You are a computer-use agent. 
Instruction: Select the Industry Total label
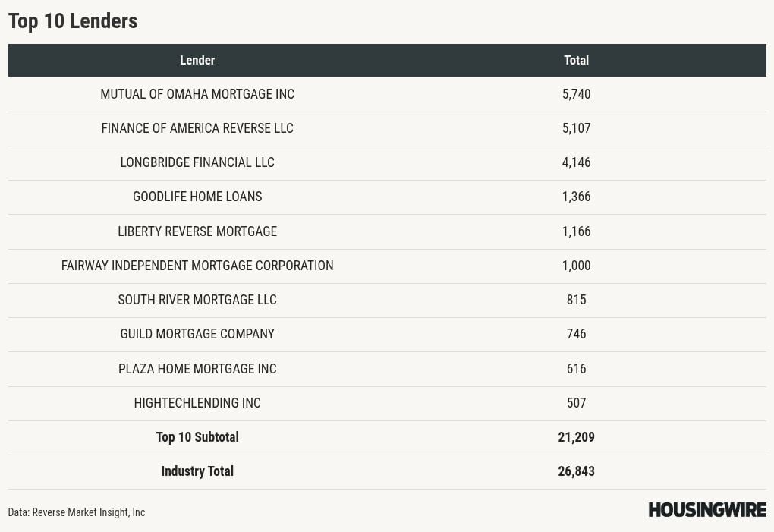[197, 471]
